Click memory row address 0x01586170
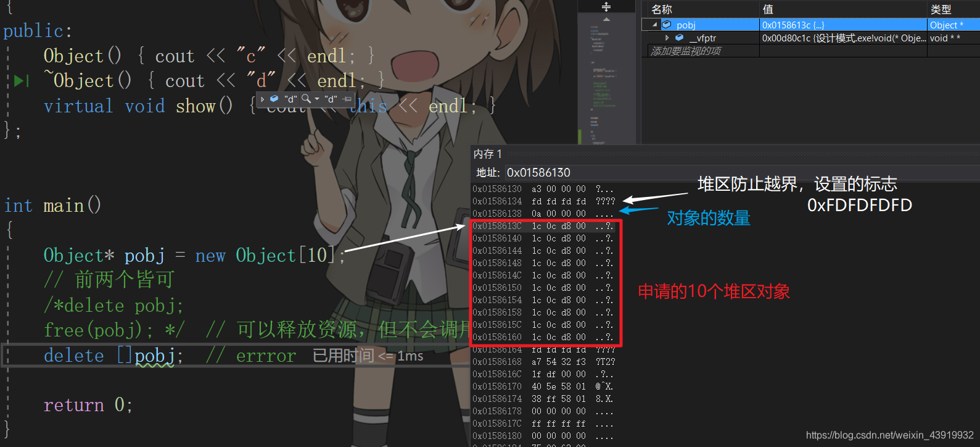980x447 pixels. coord(497,386)
